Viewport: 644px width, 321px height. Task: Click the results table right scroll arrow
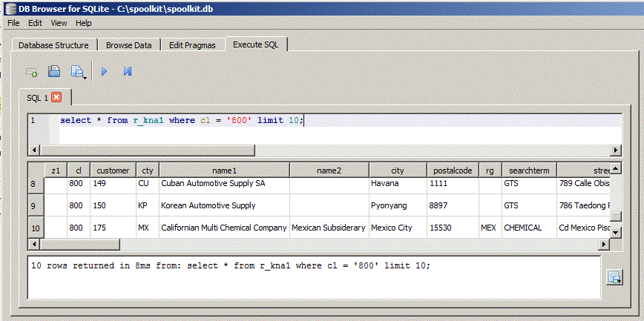[604, 244]
